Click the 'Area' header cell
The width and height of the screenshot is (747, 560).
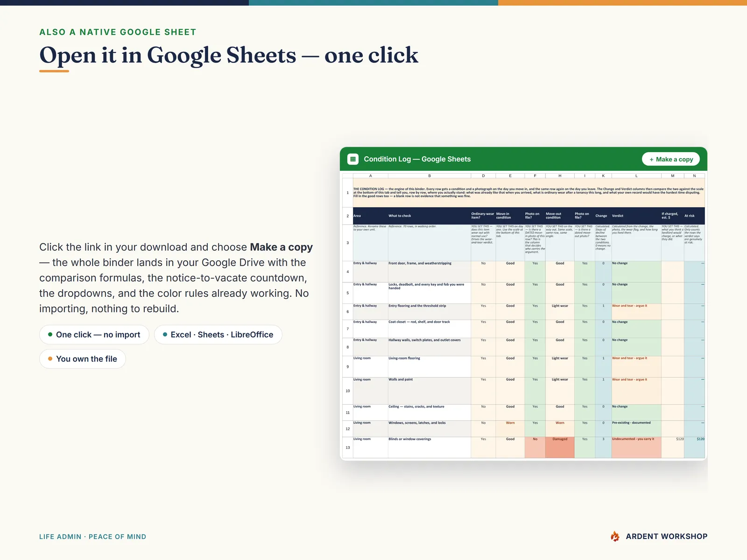[370, 216]
